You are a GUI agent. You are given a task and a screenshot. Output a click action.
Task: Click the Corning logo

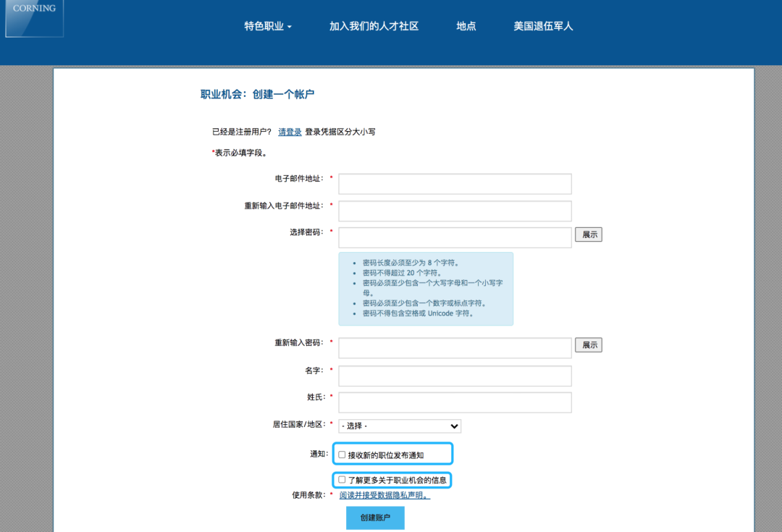pyautogui.click(x=35, y=18)
